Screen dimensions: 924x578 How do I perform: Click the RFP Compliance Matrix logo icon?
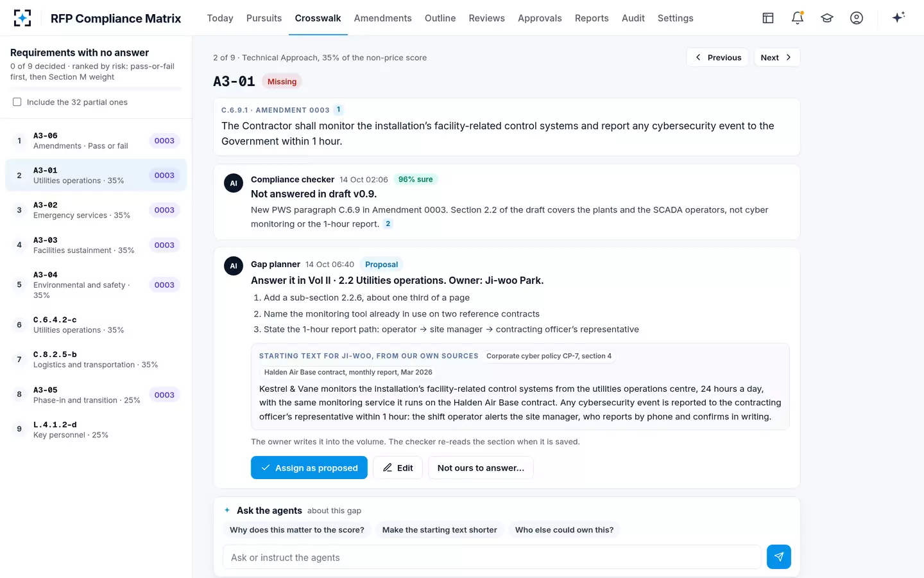click(22, 18)
